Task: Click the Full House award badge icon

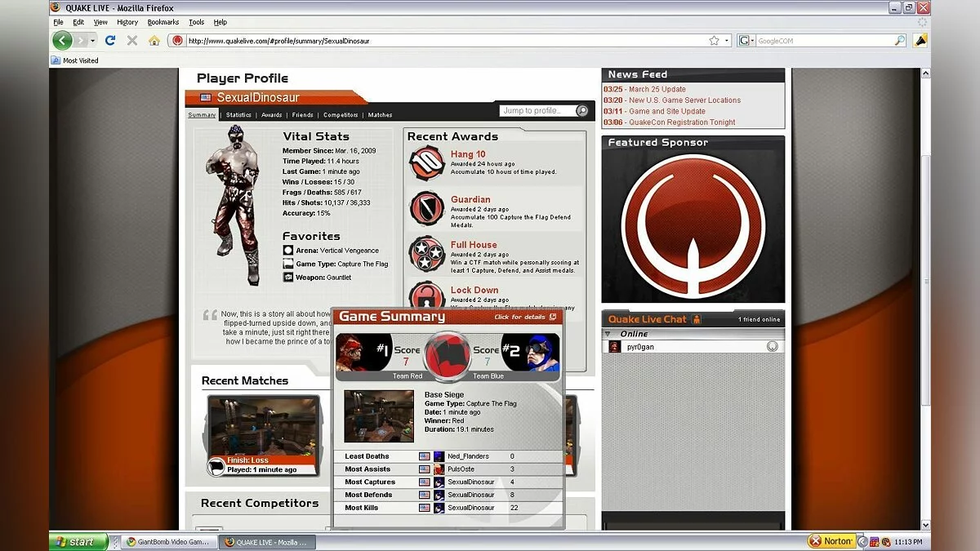Action: [426, 254]
